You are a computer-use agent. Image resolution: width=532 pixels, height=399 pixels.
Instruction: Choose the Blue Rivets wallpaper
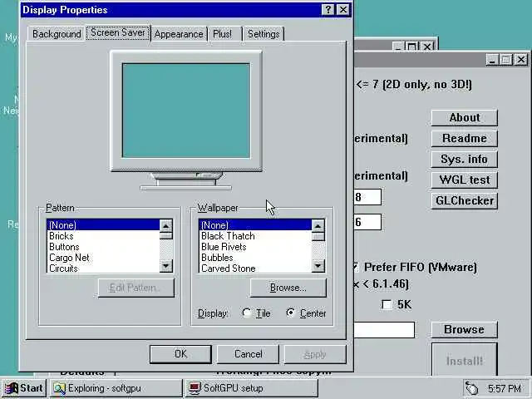tap(255, 247)
